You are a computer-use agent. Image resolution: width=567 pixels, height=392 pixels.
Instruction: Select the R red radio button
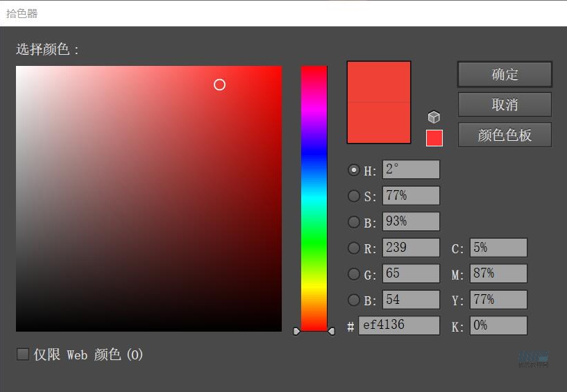click(354, 248)
